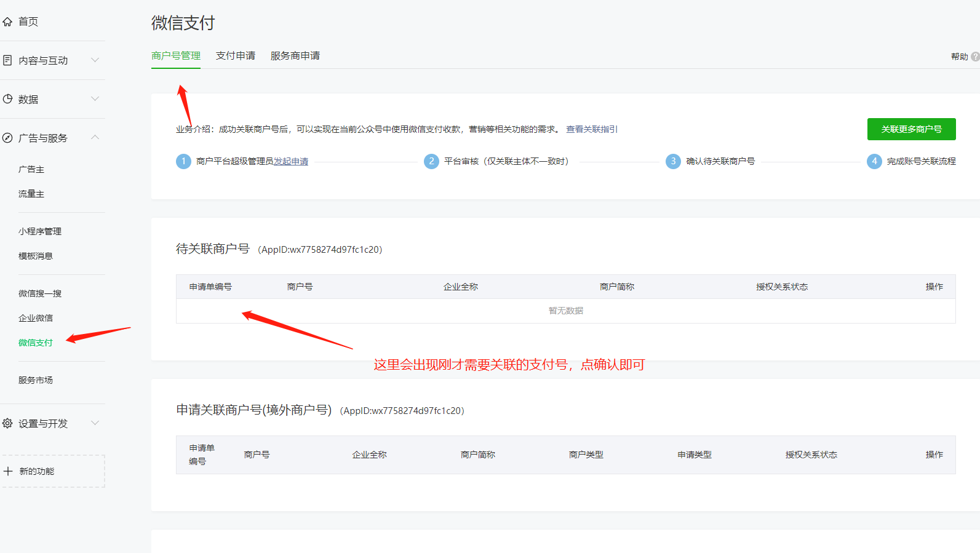The width and height of the screenshot is (980, 553).
Task: Open 小程序管理 in the sidebar
Action: pos(40,231)
